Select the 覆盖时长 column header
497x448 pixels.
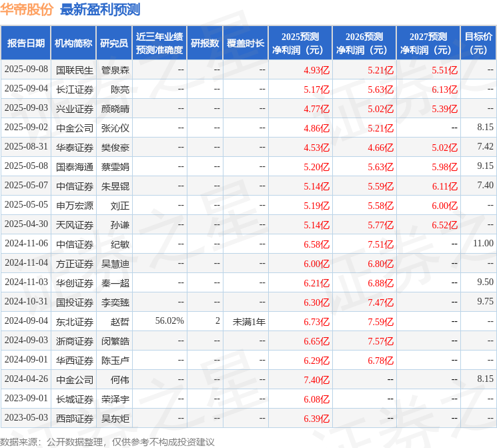[245, 43]
